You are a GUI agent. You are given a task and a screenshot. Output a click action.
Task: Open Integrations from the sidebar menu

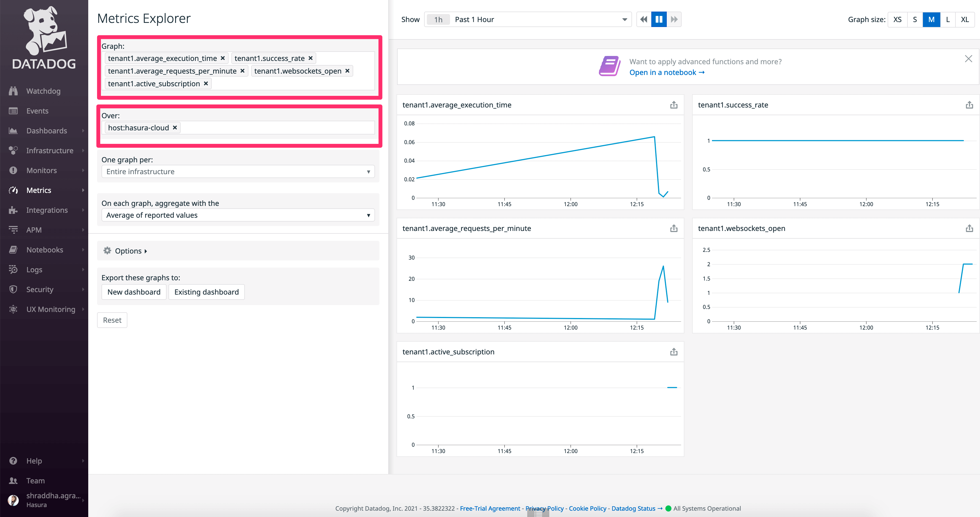tap(47, 210)
